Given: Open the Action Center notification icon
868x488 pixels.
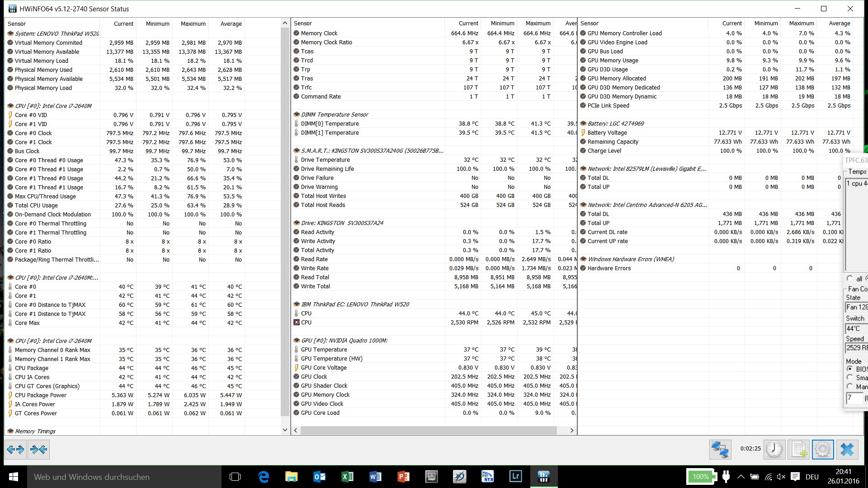Looking at the screenshot, I should pos(795,477).
